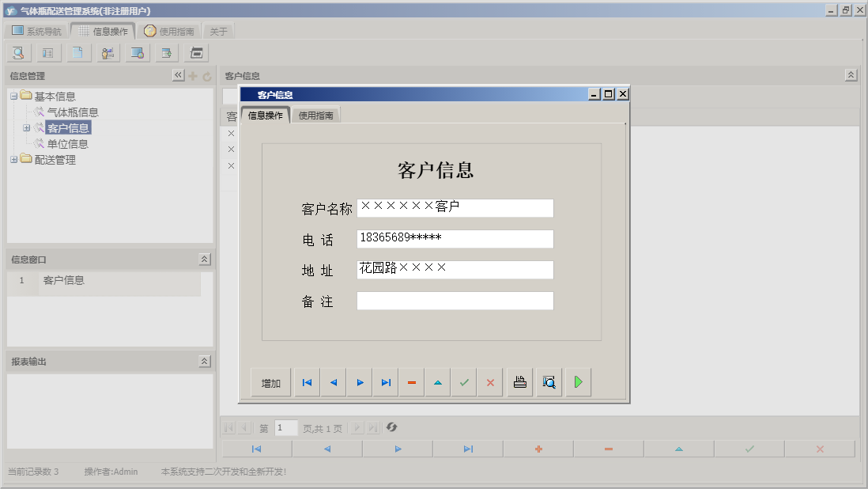The width and height of the screenshot is (868, 489).
Task: Open the report list toolbar icon
Action: 47,52
